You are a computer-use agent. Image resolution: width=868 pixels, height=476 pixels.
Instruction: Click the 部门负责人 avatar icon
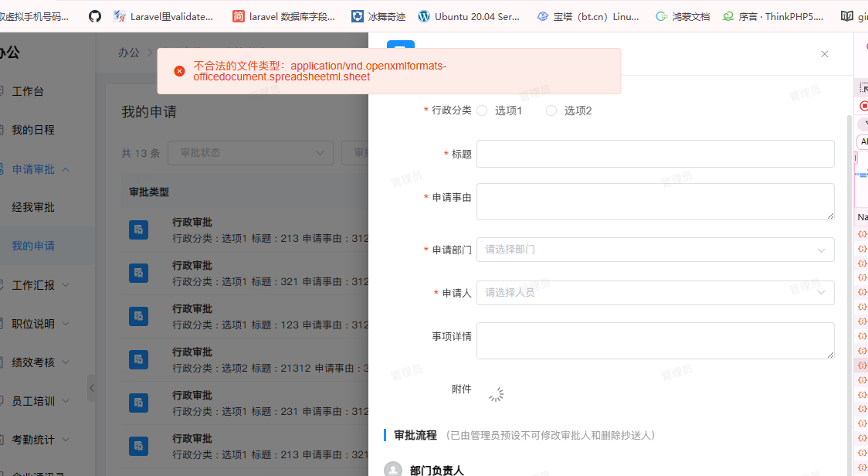pyautogui.click(x=393, y=470)
